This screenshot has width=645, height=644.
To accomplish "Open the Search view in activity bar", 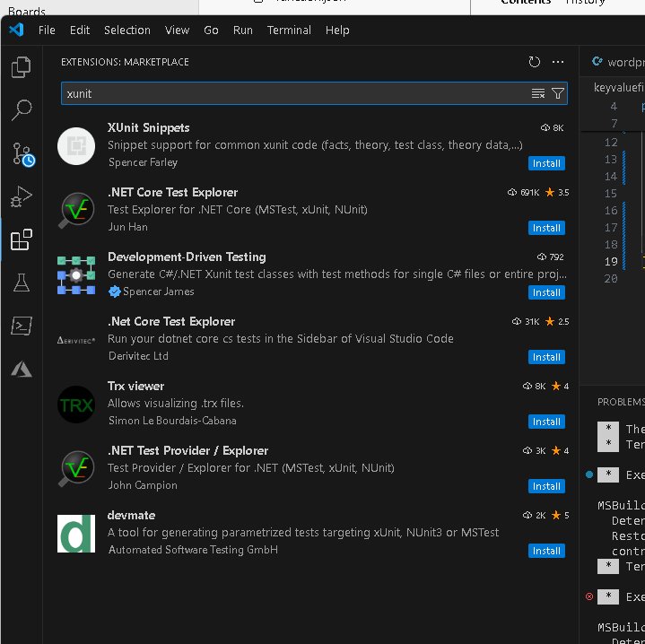I will [21, 110].
